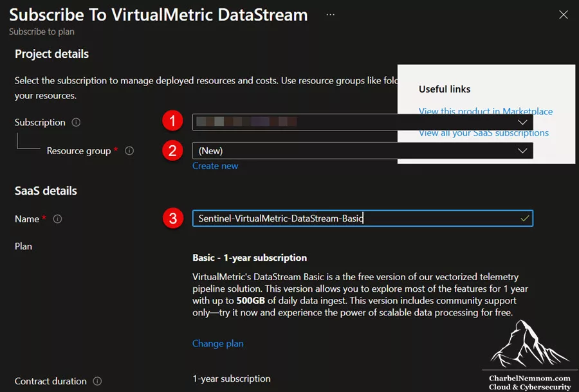Click the 500GB bold text in description
Image resolution: width=579 pixels, height=392 pixels.
[251, 301]
